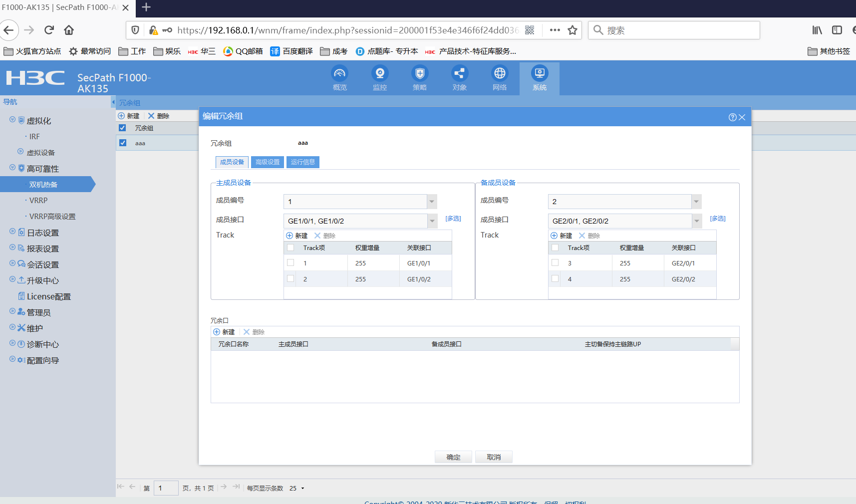Click the 取消 cancel button
The width and height of the screenshot is (856, 504).
click(x=494, y=457)
